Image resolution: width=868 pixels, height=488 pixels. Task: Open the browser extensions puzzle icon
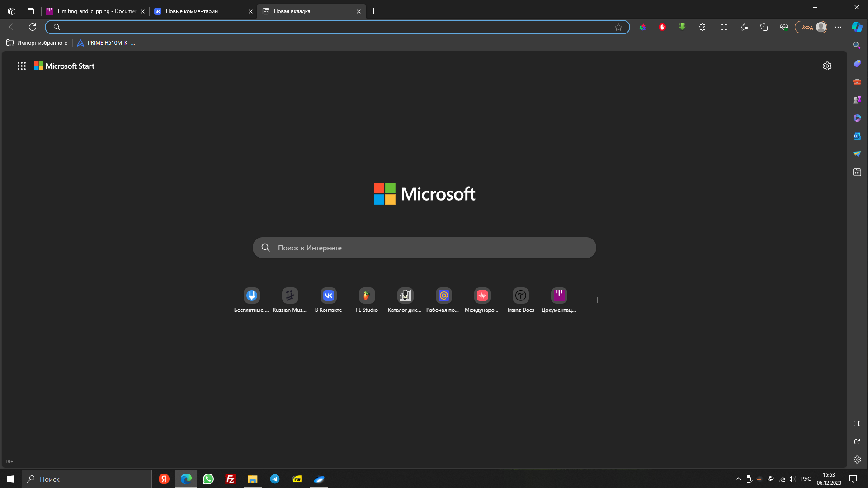coord(702,27)
